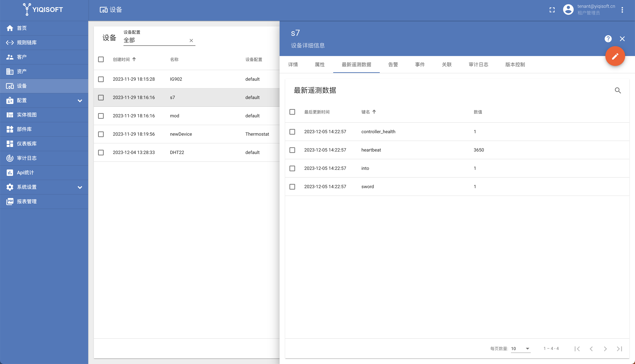The image size is (635, 364).
Task: Open the rule chain library icon
Action: pyautogui.click(x=10, y=42)
